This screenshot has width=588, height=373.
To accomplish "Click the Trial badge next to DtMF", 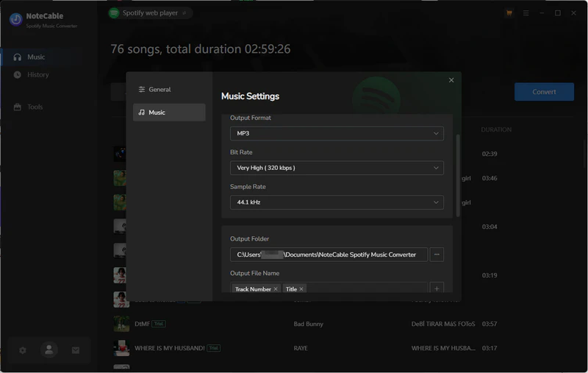I will [x=159, y=324].
